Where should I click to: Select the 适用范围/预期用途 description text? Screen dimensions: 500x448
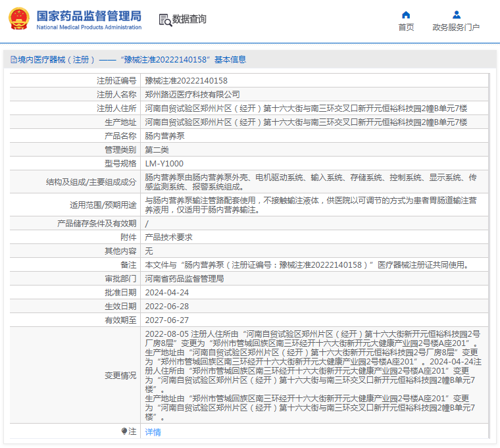pyautogui.click(x=311, y=205)
